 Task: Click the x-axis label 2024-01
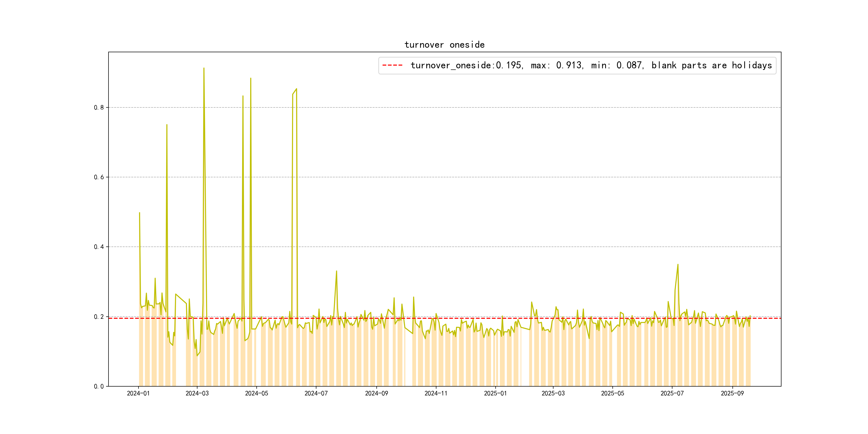138,394
